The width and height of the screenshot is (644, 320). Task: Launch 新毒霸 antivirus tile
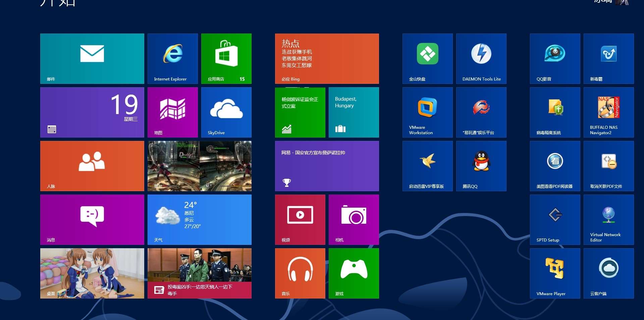tap(609, 59)
